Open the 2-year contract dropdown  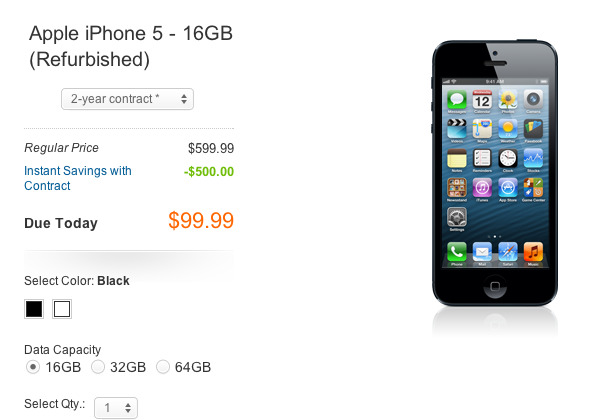127,99
